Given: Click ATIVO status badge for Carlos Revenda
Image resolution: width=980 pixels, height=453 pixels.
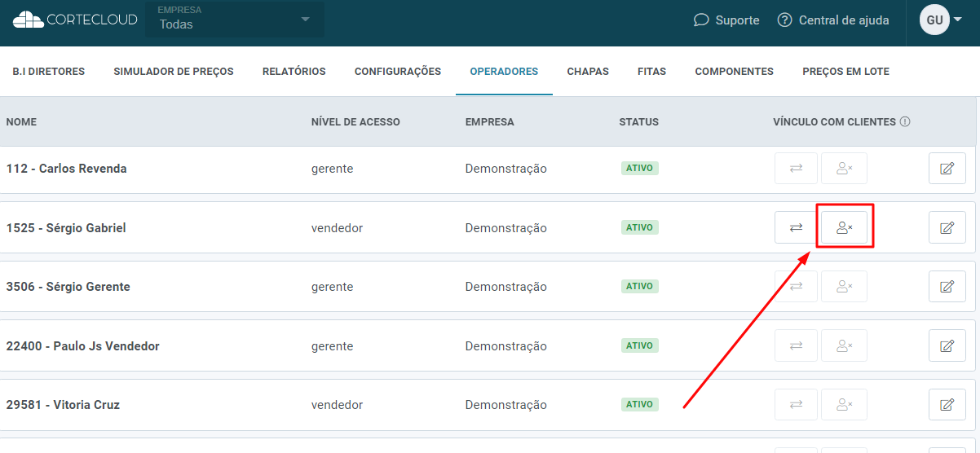Looking at the screenshot, I should [640, 169].
